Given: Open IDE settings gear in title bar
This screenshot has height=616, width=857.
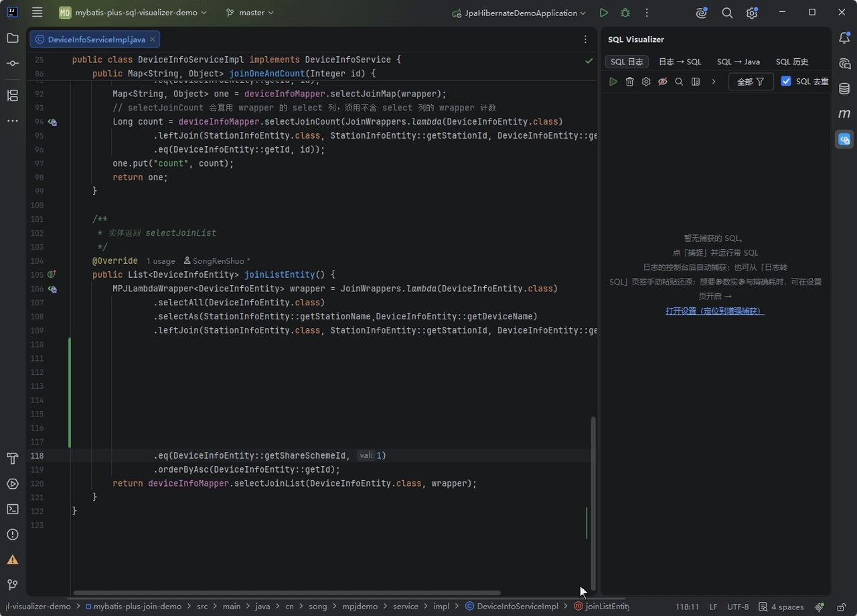Looking at the screenshot, I should pyautogui.click(x=752, y=13).
